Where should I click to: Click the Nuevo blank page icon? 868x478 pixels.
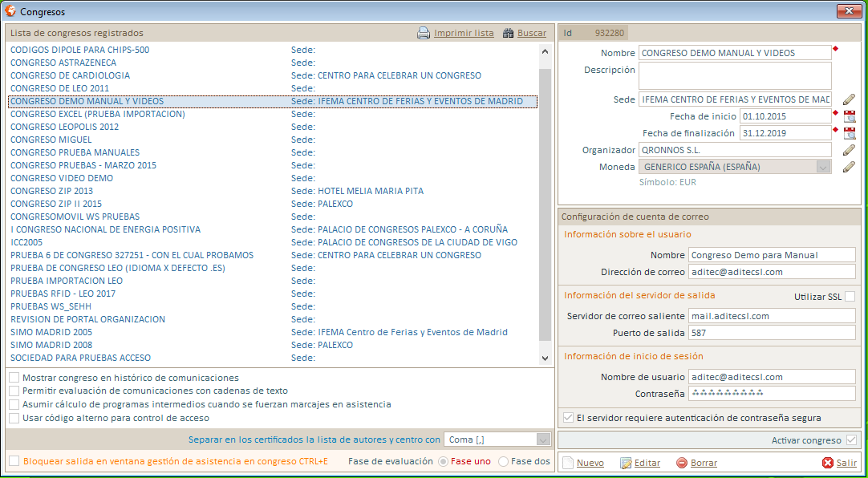point(568,463)
